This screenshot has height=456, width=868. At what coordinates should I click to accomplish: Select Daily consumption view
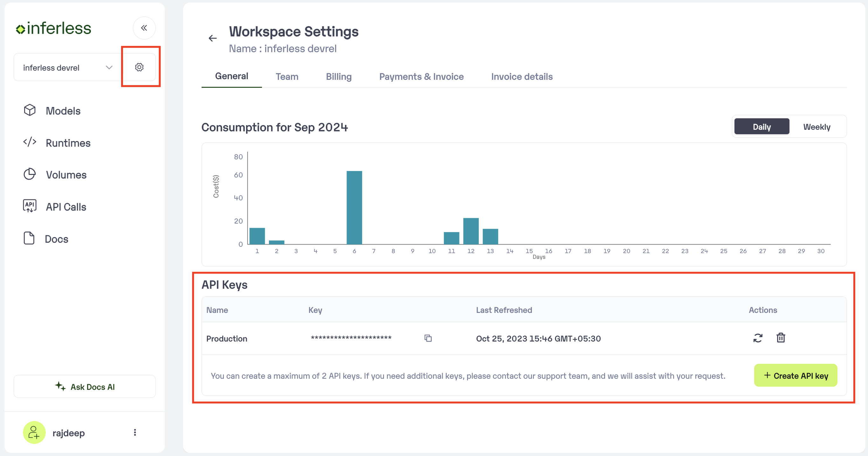[761, 127]
